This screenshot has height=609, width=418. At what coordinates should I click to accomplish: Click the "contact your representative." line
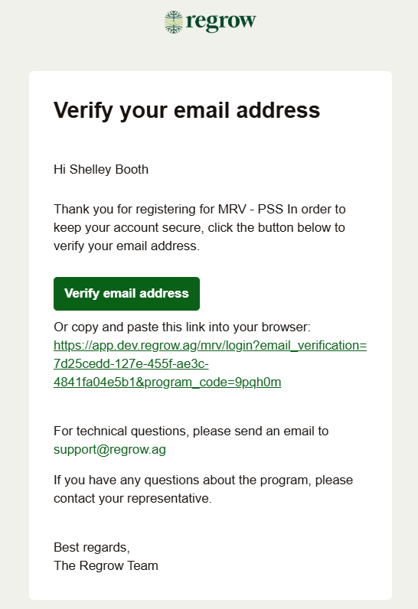[132, 498]
